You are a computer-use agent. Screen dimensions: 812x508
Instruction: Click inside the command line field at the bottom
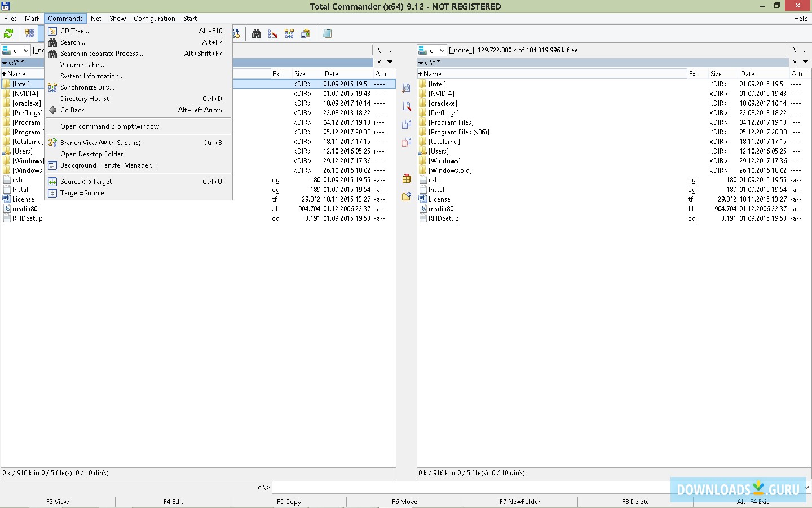coord(507,487)
